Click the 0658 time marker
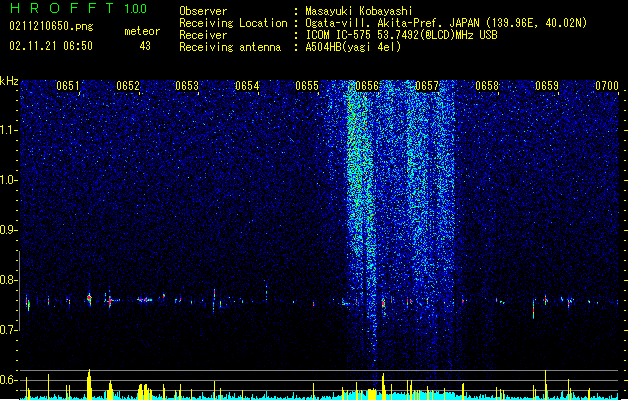Viewport: 629px width, 400px height. pos(487,86)
